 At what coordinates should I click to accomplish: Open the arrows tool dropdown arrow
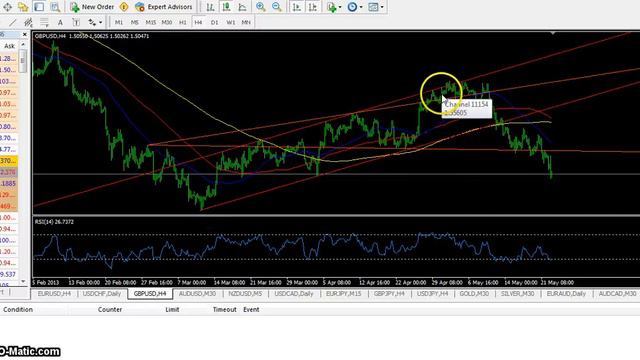(100, 22)
